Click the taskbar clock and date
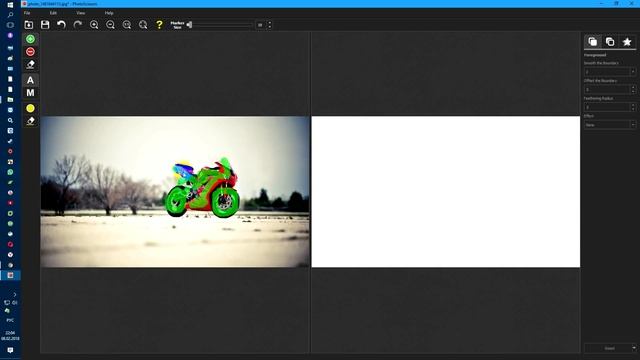Viewport: 640px width, 360px height. 10,336
